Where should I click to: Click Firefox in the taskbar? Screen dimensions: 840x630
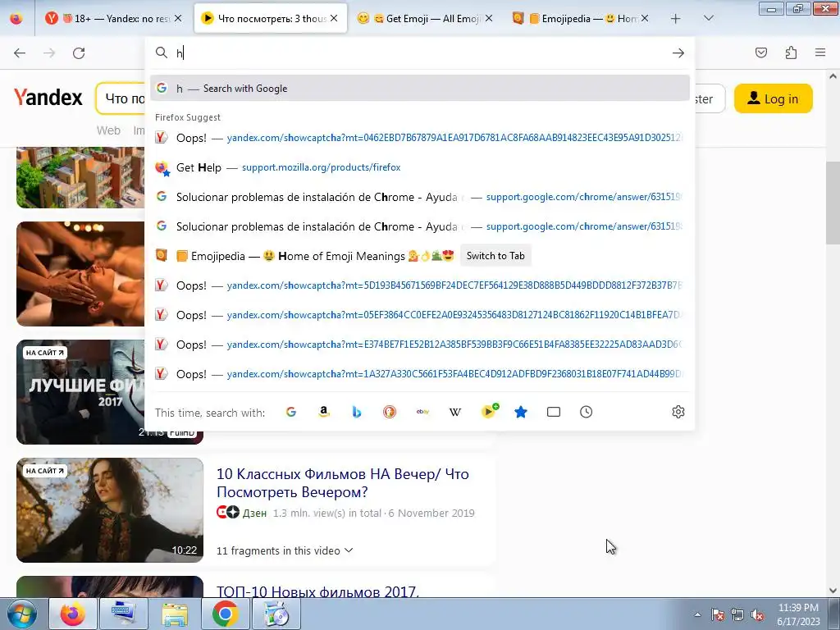click(72, 614)
